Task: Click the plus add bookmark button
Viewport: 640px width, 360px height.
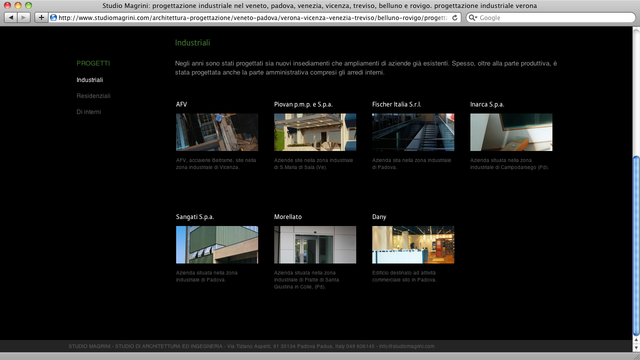Action: 41,18
